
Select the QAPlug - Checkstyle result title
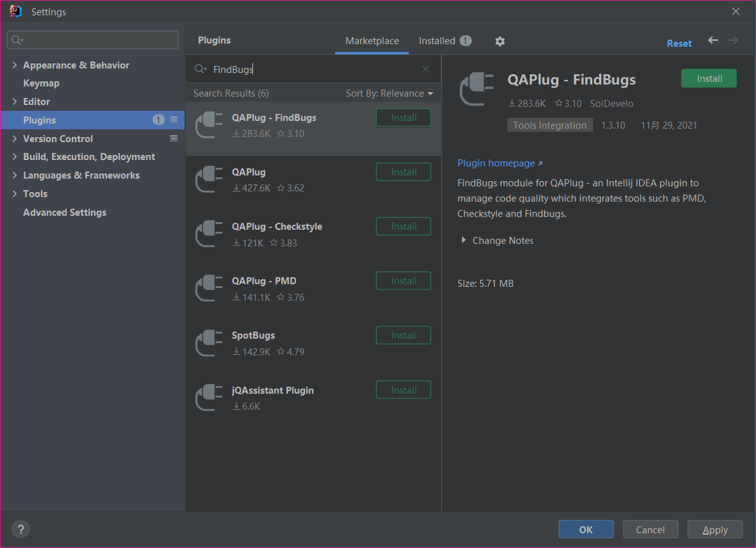[277, 227]
